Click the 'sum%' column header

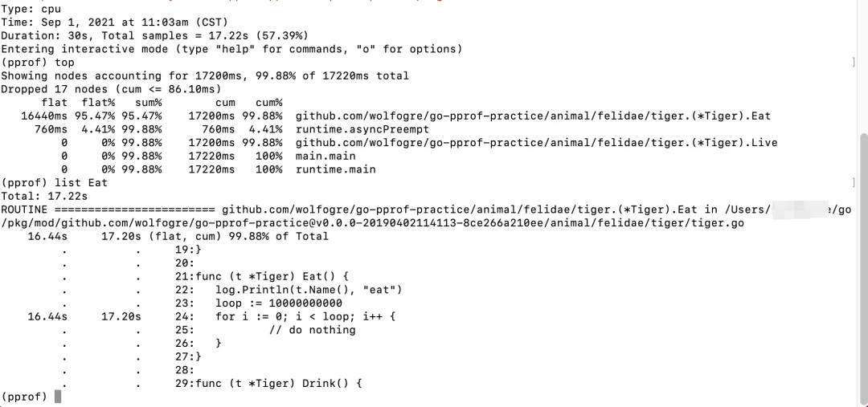(x=149, y=103)
